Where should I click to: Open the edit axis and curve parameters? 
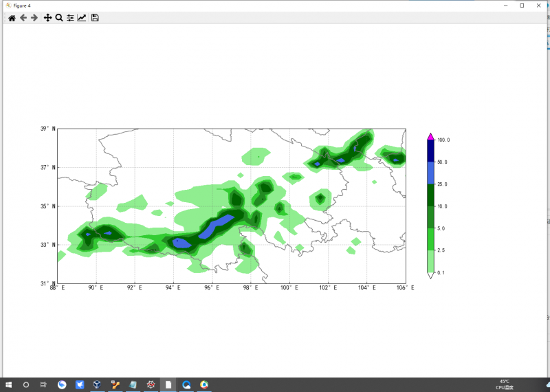[x=82, y=18]
